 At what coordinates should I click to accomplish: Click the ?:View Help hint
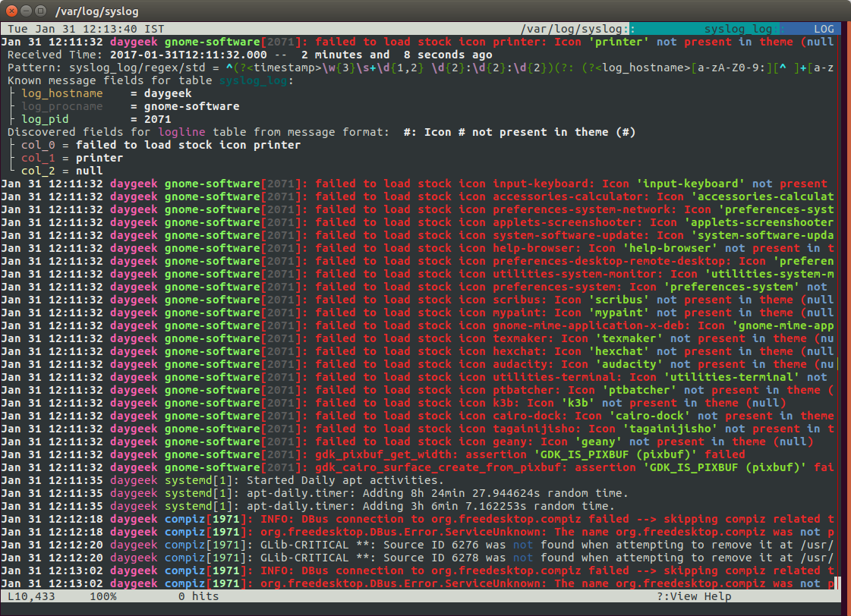pos(694,596)
